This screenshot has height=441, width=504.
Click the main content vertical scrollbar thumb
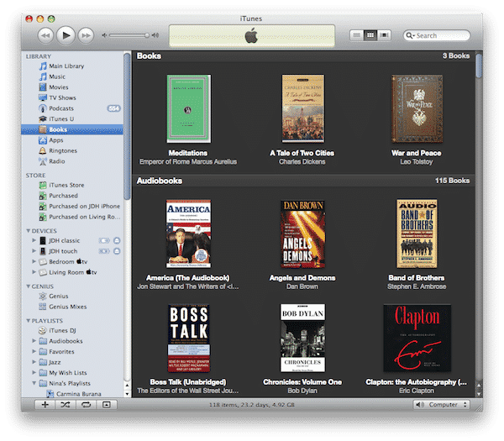click(x=479, y=66)
